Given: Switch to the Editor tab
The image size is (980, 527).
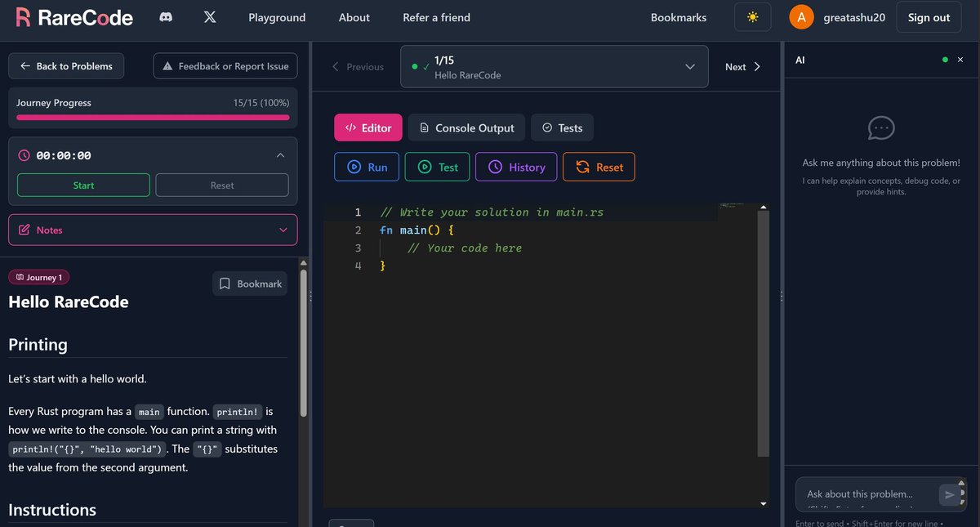Looking at the screenshot, I should tap(368, 127).
